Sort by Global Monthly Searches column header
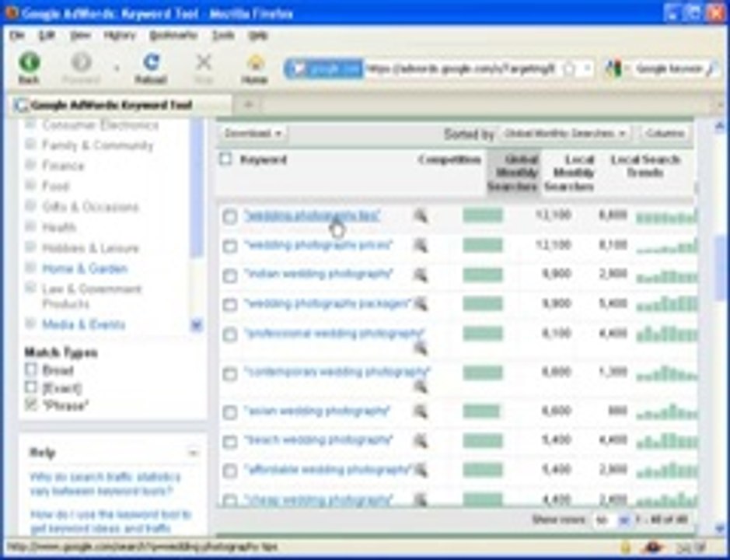The width and height of the screenshot is (730, 560). click(514, 173)
